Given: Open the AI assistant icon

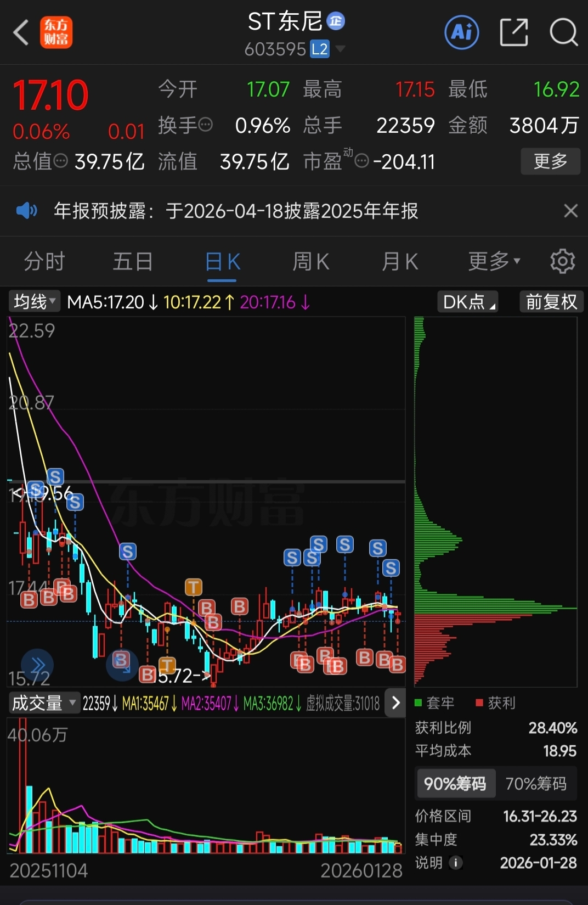Looking at the screenshot, I should coord(461,32).
